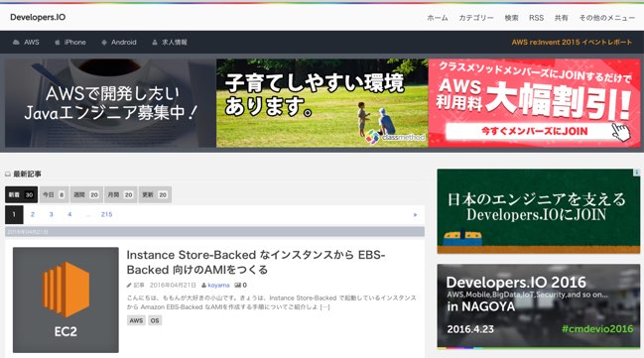The height and width of the screenshot is (358, 644).
Task: Click the author person icon beside koyama
Action: (203, 285)
